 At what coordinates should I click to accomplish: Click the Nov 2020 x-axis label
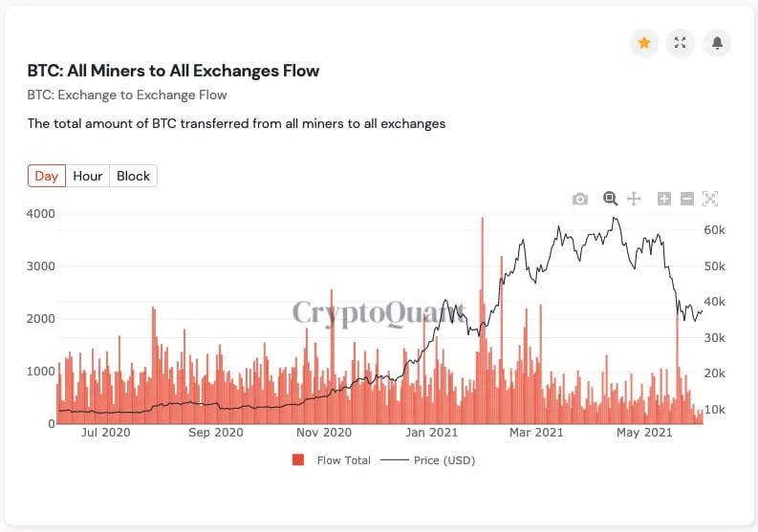(x=324, y=433)
